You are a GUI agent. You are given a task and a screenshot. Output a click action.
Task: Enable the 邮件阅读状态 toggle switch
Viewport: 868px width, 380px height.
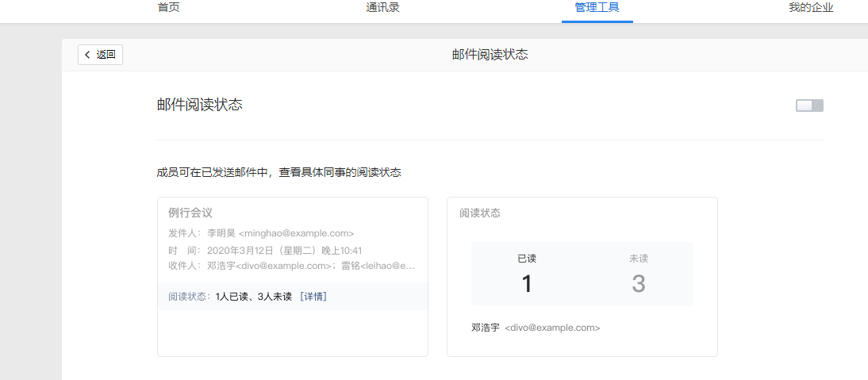point(809,106)
